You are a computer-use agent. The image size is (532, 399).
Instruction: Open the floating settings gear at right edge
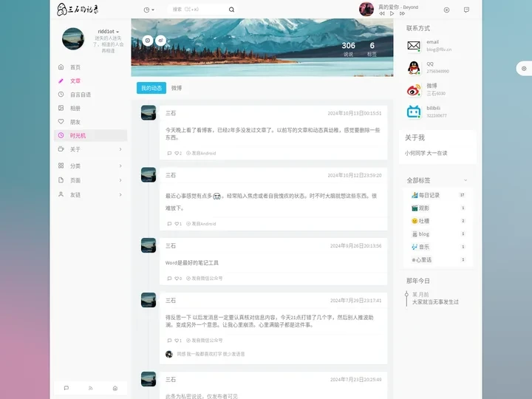pyautogui.click(x=524, y=69)
